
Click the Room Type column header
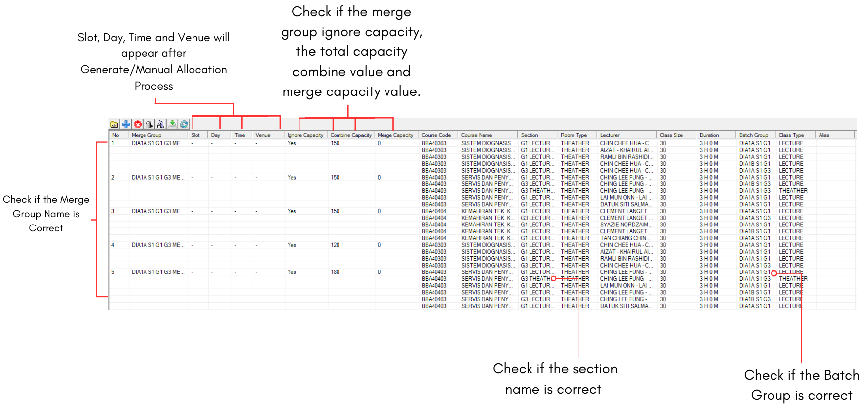pyautogui.click(x=574, y=135)
